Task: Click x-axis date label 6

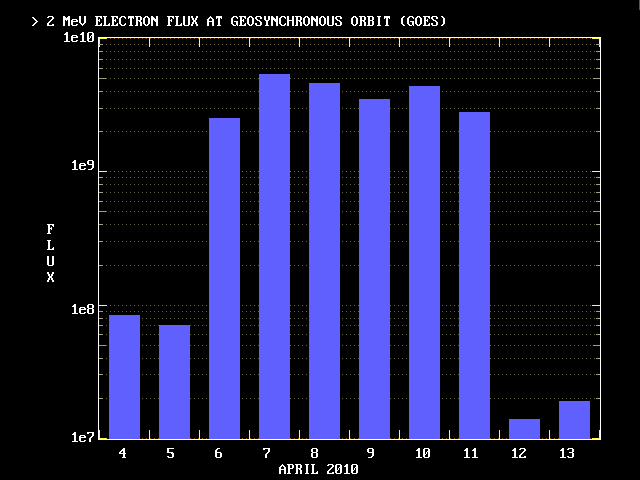Action: point(218,453)
